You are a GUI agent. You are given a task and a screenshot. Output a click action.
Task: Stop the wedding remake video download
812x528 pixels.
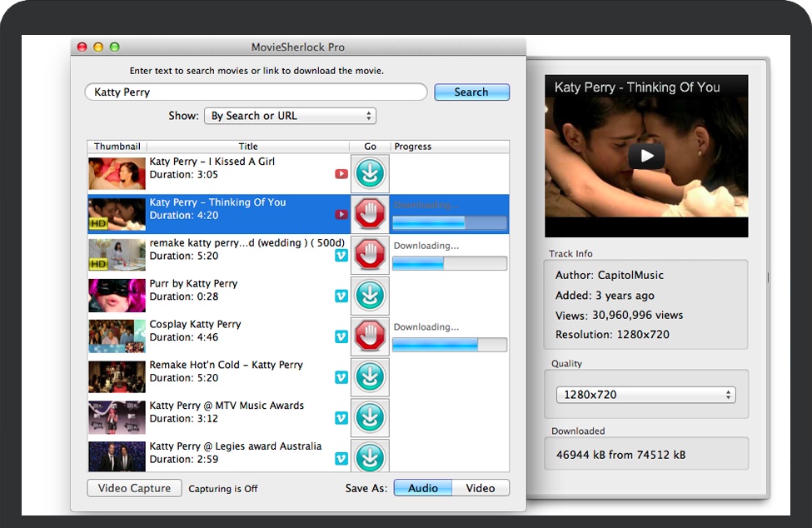click(370, 255)
